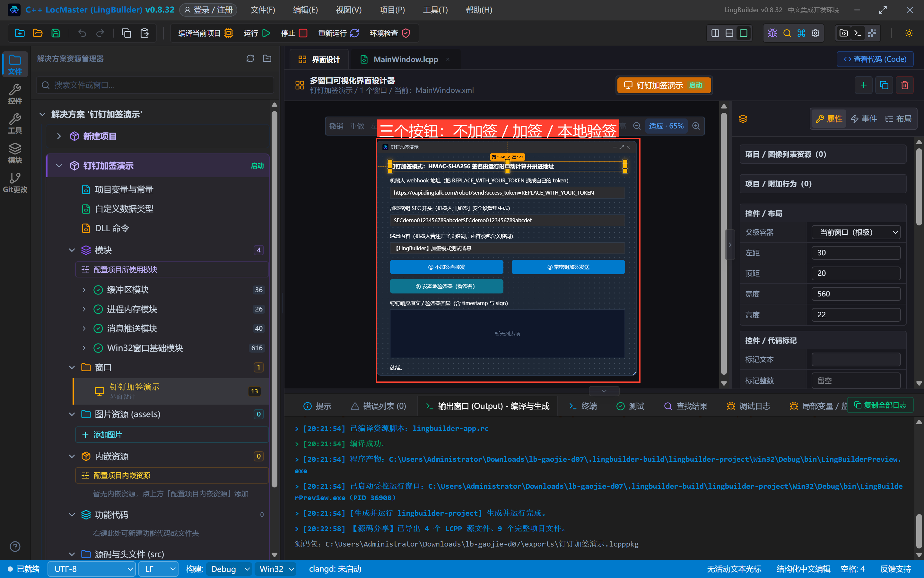The height and width of the screenshot is (578, 924).
Task: Open the terminal prompt icon top right
Action: coord(858,33)
